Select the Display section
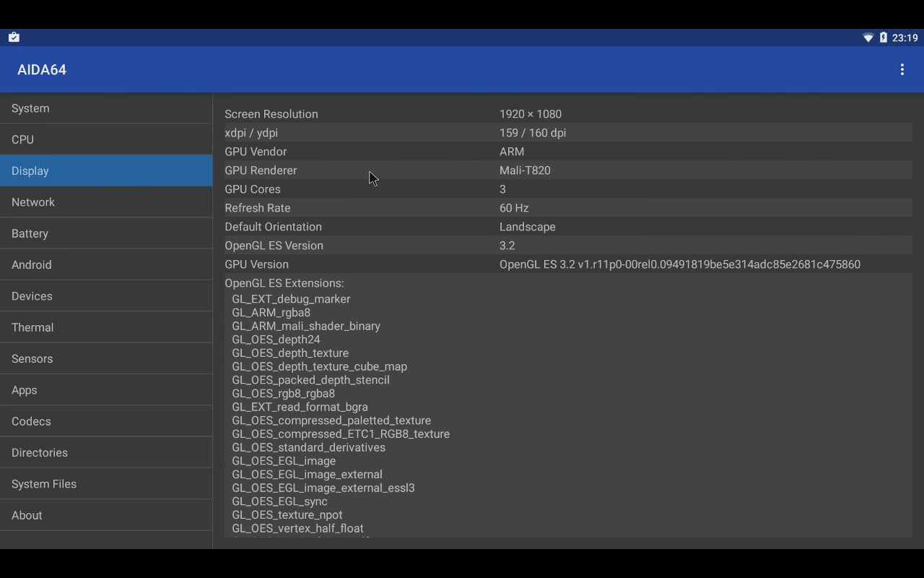 pyautogui.click(x=106, y=171)
